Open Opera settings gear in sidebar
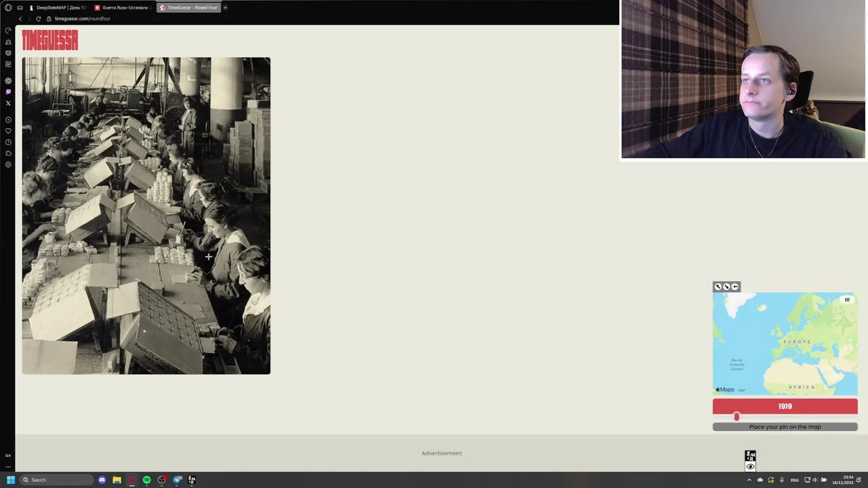The width and height of the screenshot is (868, 488). pyautogui.click(x=8, y=165)
